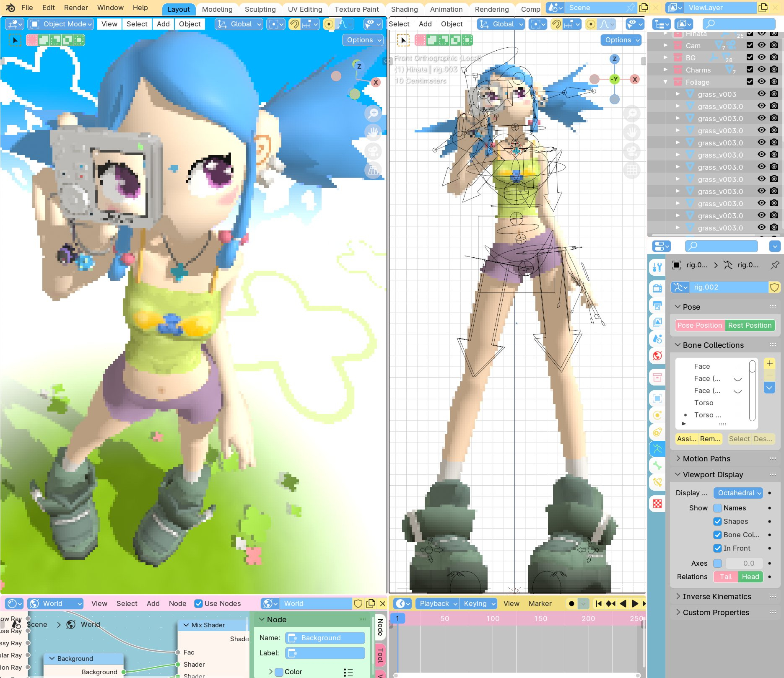
Task: Open the Playback dropdown in the timeline
Action: point(438,603)
